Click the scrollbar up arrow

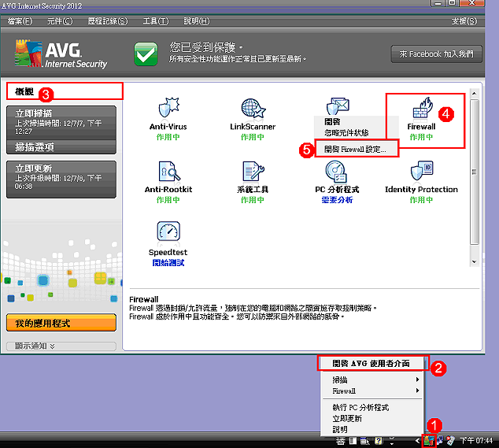click(474, 93)
